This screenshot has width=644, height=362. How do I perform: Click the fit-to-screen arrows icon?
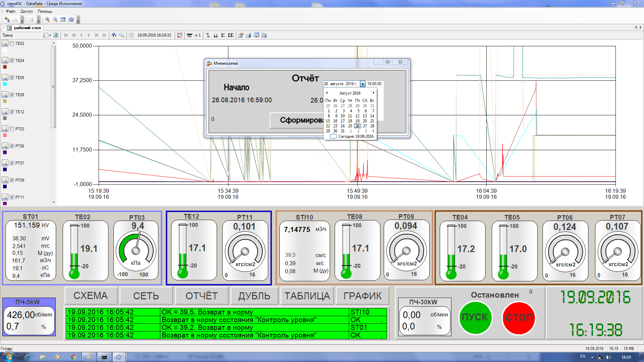click(71, 19)
